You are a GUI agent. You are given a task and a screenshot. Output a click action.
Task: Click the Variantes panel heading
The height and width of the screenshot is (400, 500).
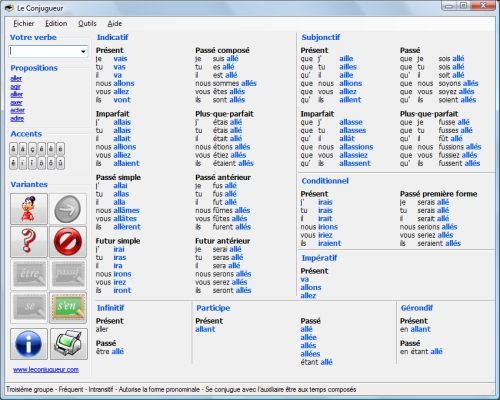(29, 184)
